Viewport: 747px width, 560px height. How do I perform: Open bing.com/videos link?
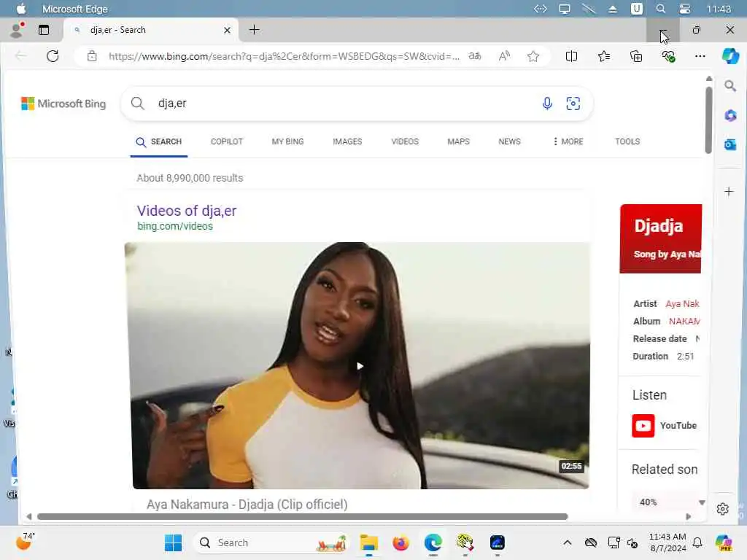(175, 226)
